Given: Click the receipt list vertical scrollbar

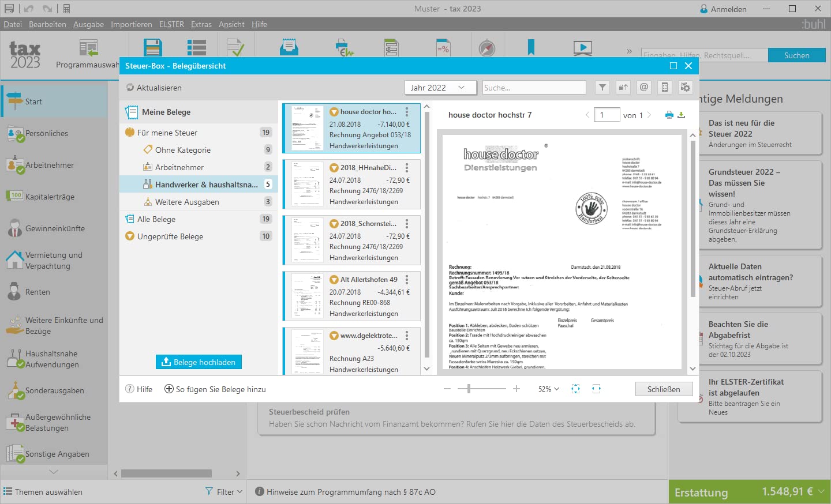Looking at the screenshot, I should 427,235.
